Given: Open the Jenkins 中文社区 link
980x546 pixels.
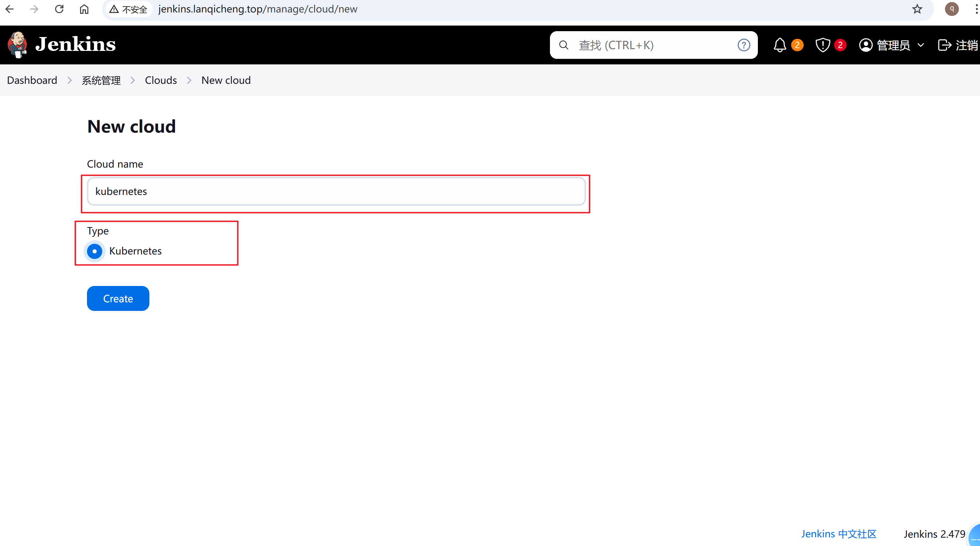Looking at the screenshot, I should [x=839, y=534].
